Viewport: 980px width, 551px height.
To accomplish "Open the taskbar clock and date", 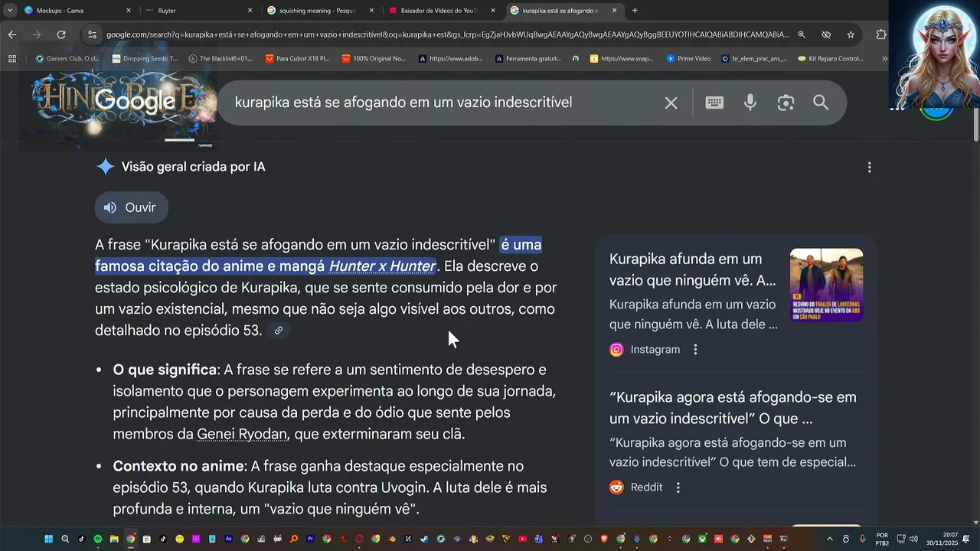I will pos(942,539).
